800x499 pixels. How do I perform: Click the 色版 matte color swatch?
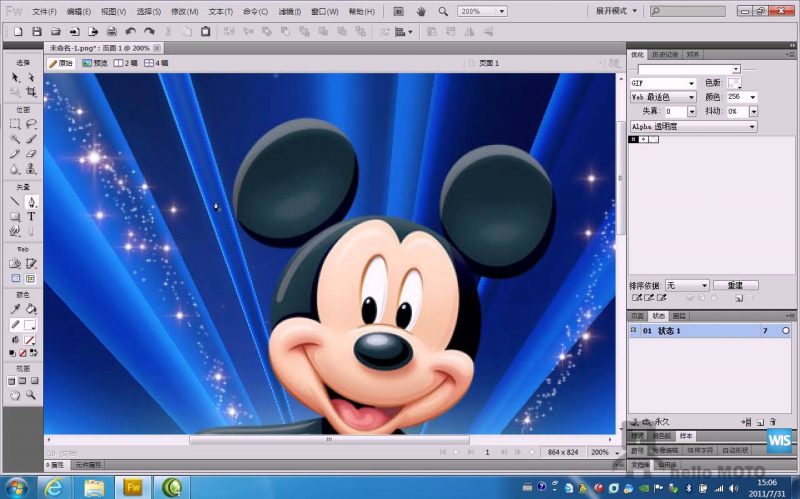[x=735, y=83]
